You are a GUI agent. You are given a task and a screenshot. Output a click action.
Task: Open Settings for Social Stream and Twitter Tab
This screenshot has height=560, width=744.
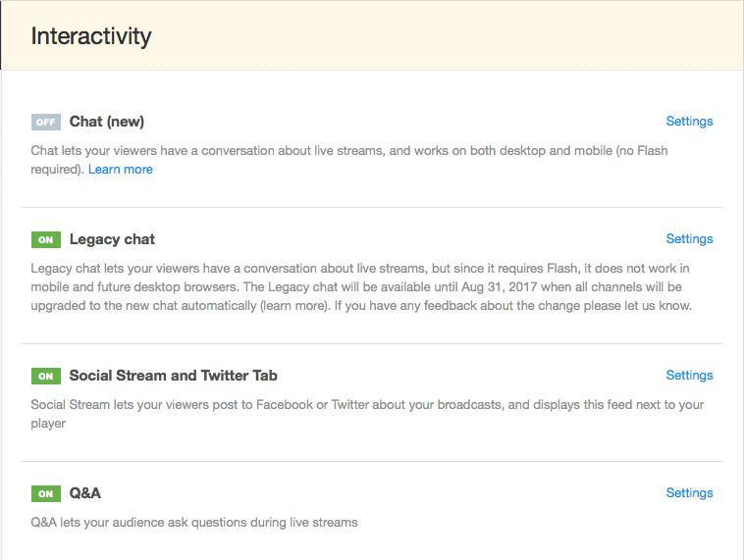coord(689,376)
